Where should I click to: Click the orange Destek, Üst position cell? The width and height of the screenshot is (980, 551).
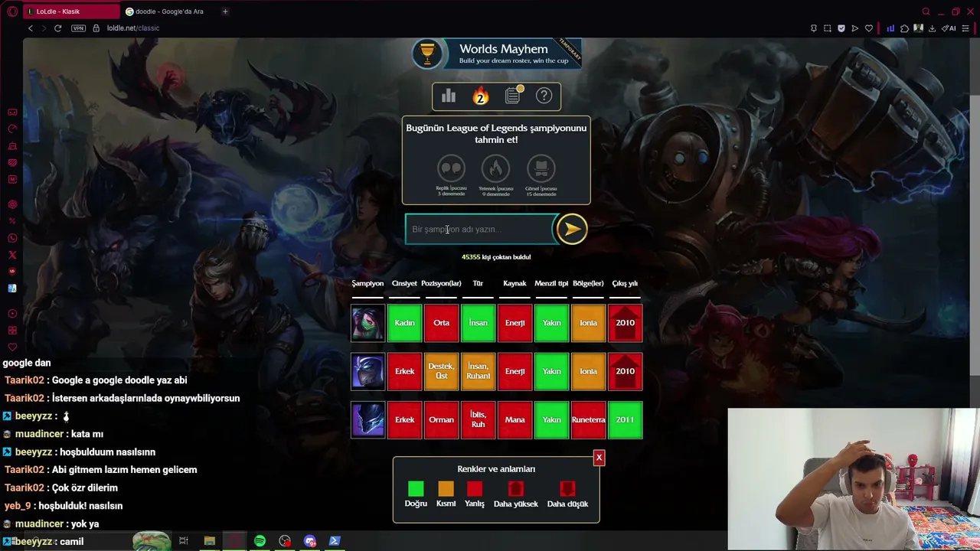click(442, 371)
